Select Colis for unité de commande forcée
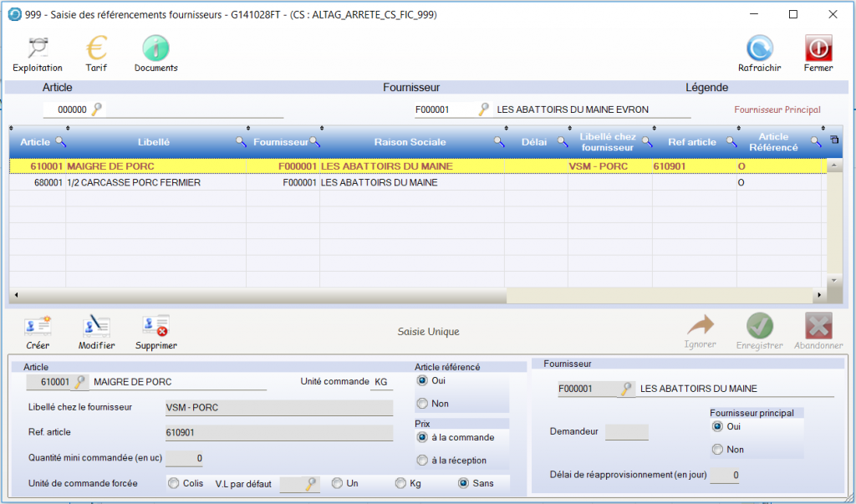Image resolution: width=856 pixels, height=504 pixels. tap(174, 483)
